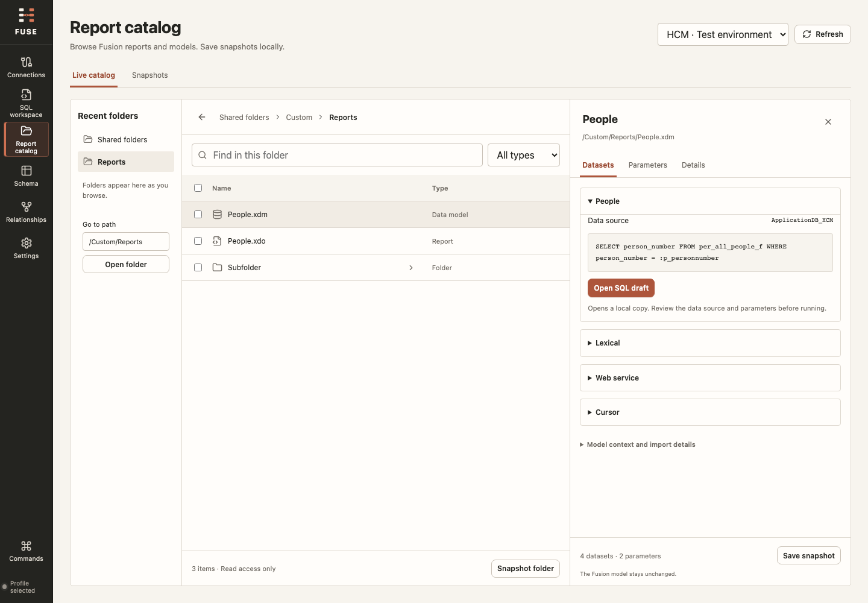
Task: Select the Datasets tab
Action: (x=598, y=165)
